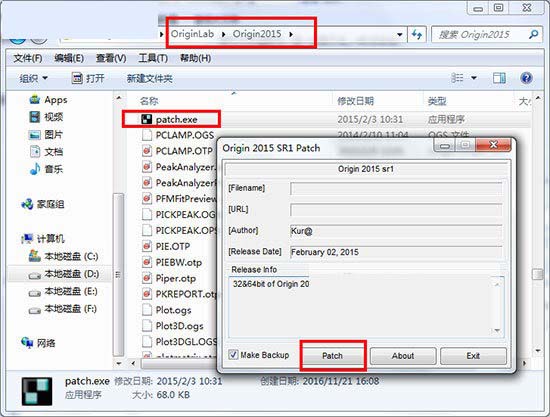
Task: Select the PIE.OTP file
Action: (x=173, y=246)
